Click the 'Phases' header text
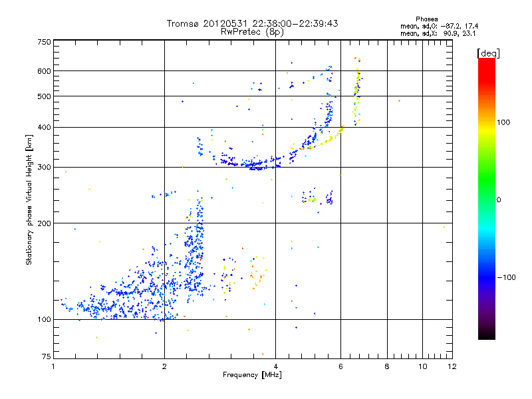This screenshot has width=532, height=399. pos(426,19)
